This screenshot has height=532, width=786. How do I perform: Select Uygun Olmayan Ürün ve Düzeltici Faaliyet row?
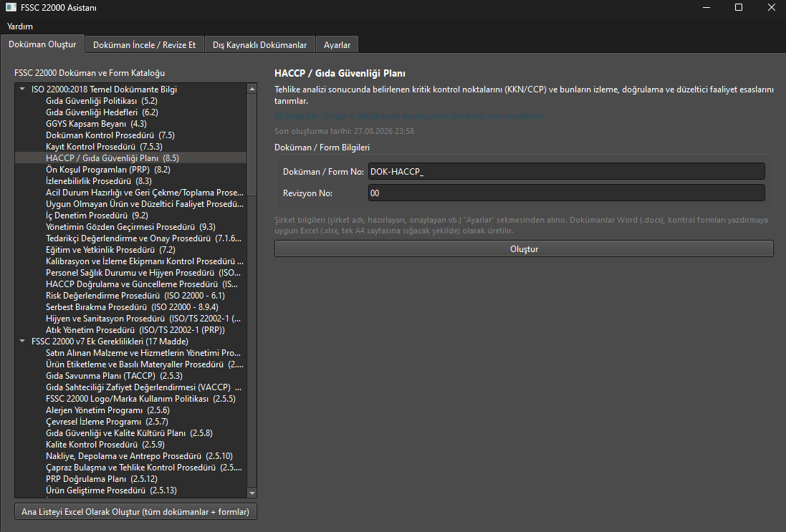click(x=131, y=204)
